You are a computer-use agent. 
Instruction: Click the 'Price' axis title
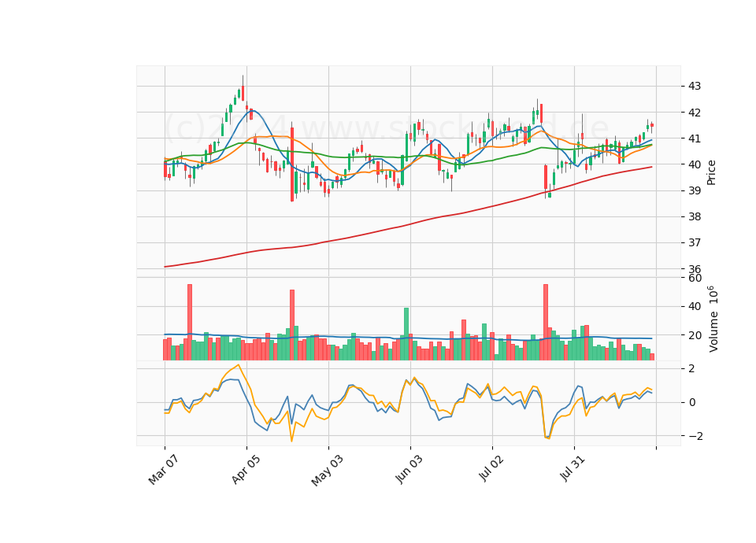(x=711, y=172)
